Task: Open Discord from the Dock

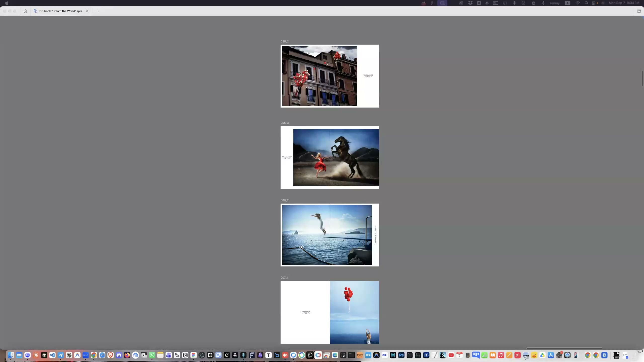Action: [x=119, y=355]
